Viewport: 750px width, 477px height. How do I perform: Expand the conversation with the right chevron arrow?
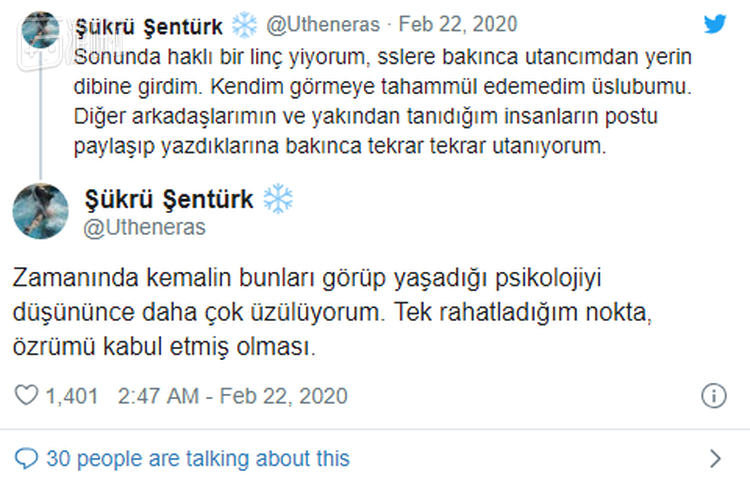[715, 459]
